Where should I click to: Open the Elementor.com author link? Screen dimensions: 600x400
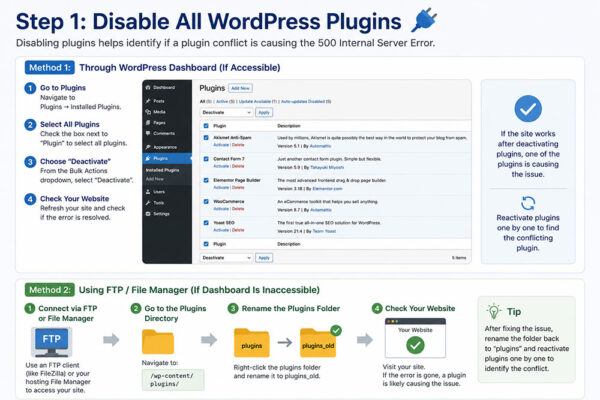coord(327,189)
